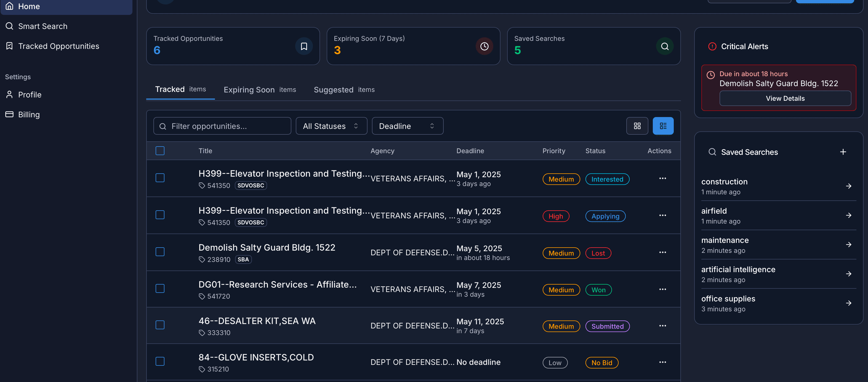Focus the Filter opportunities input
Image resolution: width=868 pixels, height=382 pixels.
tap(222, 126)
